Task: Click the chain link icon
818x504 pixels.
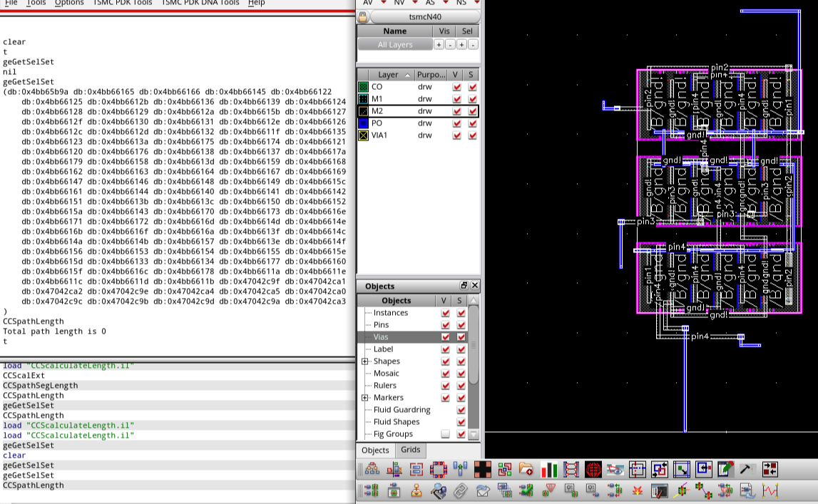Action: [460, 490]
